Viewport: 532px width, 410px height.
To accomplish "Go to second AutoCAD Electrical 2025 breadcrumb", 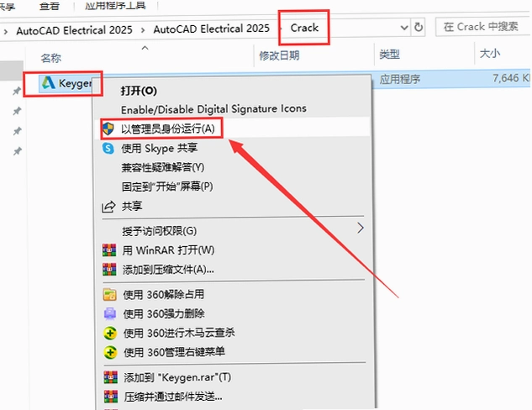I will [212, 29].
